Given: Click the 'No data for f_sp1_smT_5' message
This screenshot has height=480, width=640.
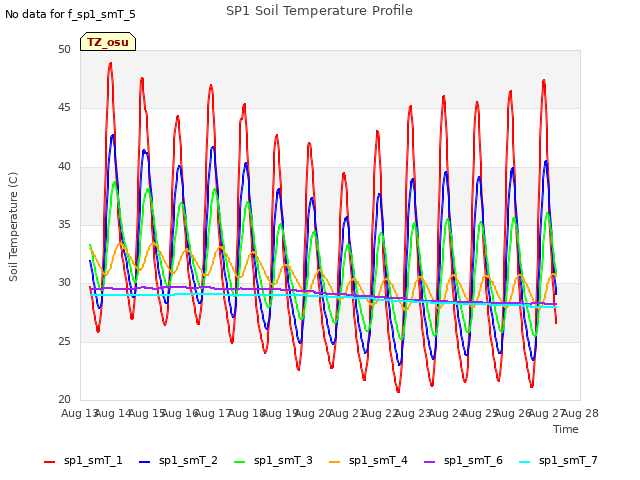Looking at the screenshot, I should (x=70, y=15).
